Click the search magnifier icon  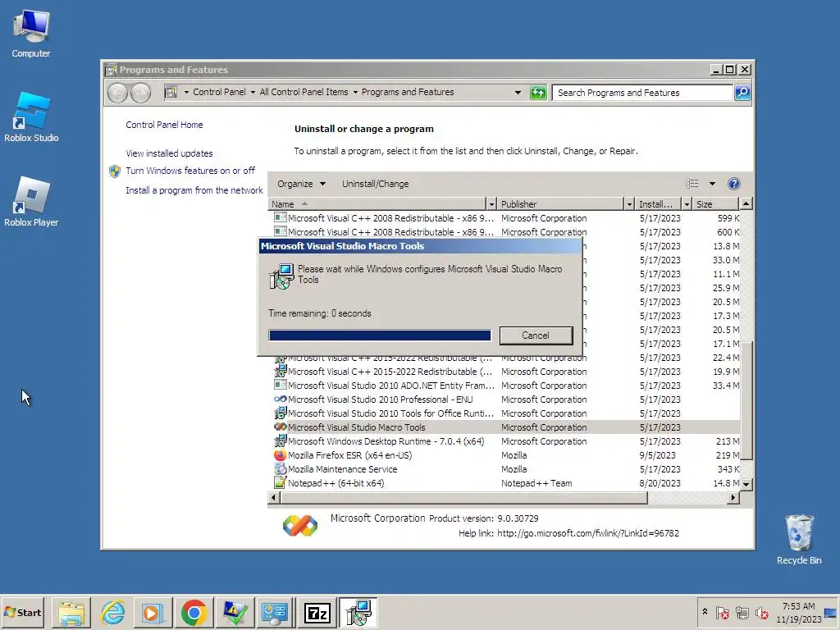tap(742, 93)
